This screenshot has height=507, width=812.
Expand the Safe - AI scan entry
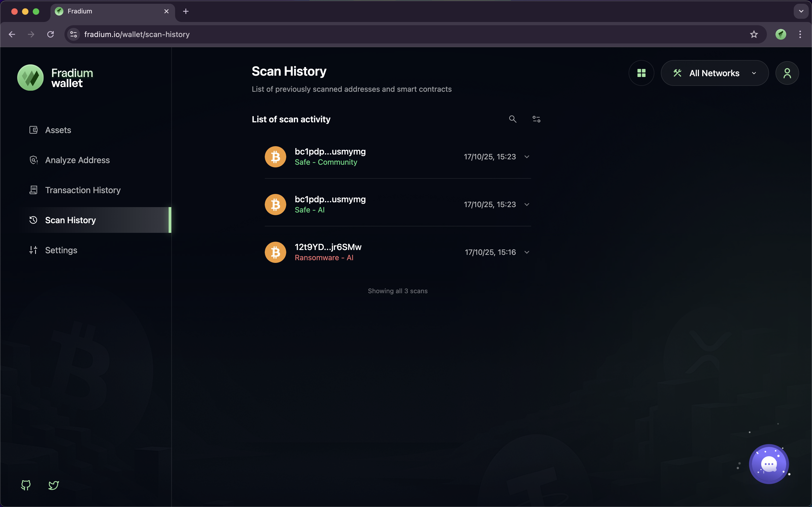[527, 204]
